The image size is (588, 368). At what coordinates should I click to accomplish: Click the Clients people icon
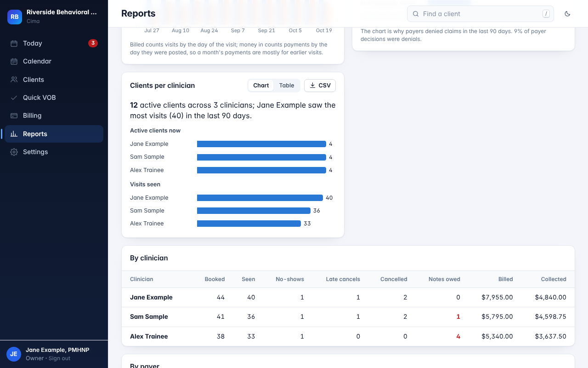pos(14,80)
